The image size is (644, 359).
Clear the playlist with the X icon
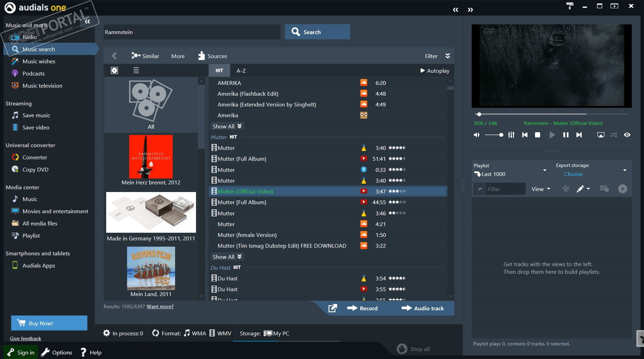(x=622, y=189)
